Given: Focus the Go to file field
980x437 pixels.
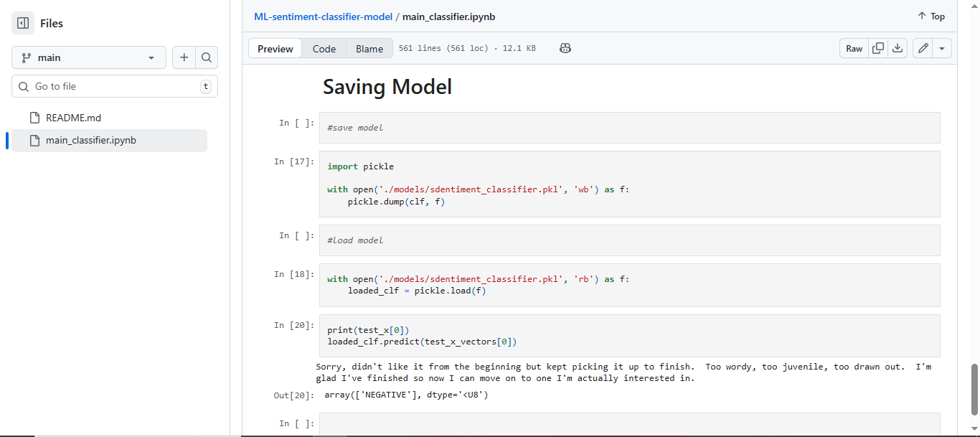Looking at the screenshot, I should pos(115,87).
